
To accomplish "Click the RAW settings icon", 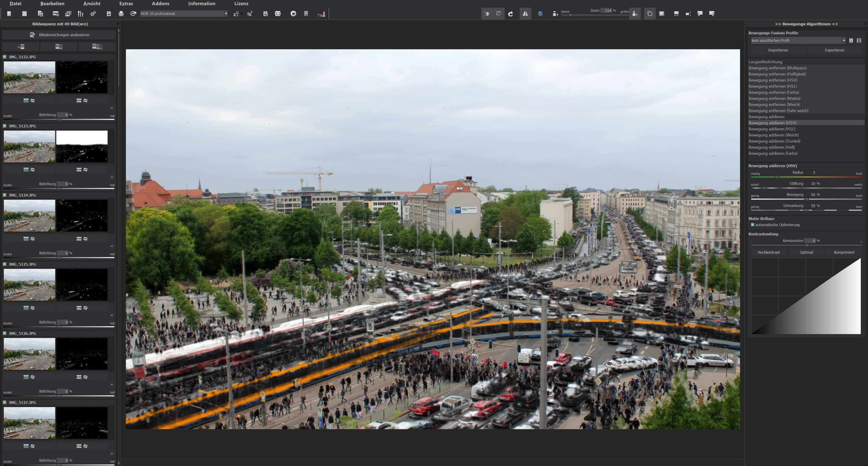I will point(56,14).
